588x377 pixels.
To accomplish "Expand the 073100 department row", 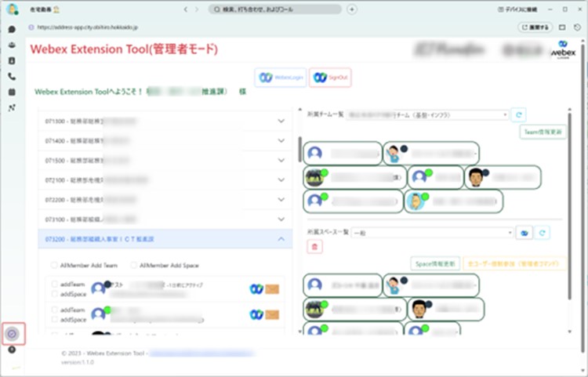I will (165, 219).
